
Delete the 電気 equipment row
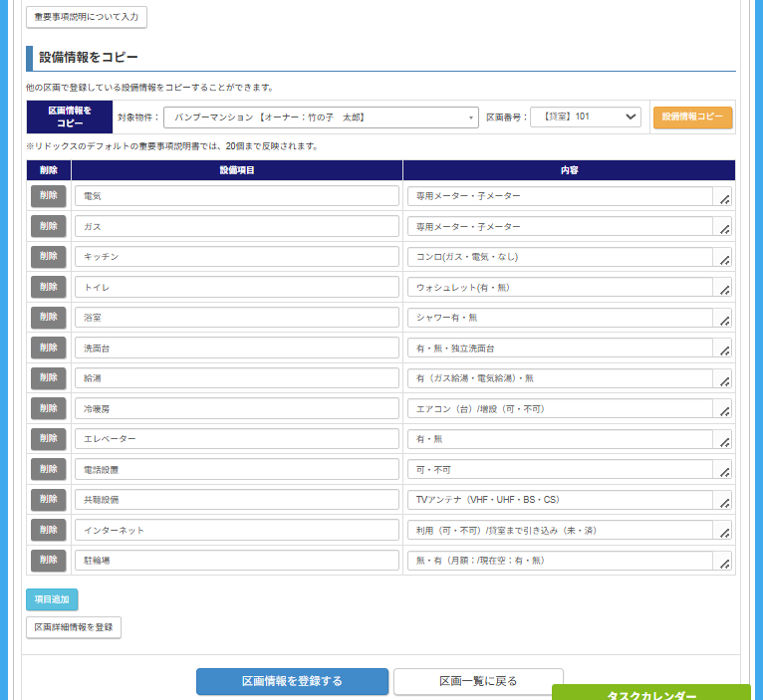48,196
